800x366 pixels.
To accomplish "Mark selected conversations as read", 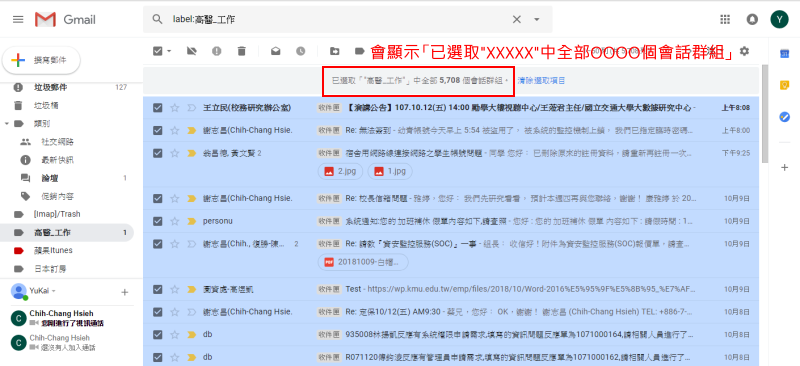I will click(276, 51).
